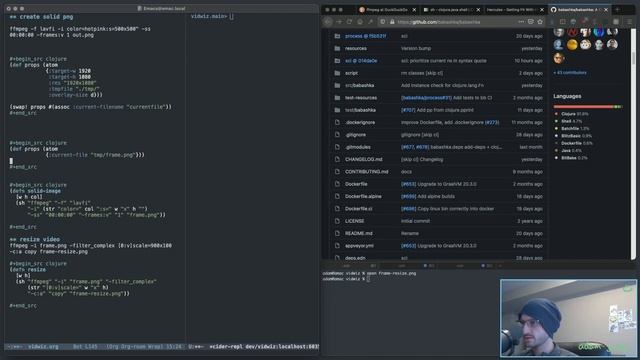Click the + 43 contributors link
Viewport: 640px width, 360px height.
pyautogui.click(x=570, y=73)
